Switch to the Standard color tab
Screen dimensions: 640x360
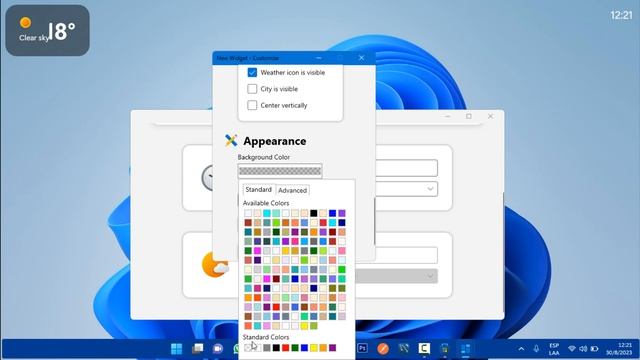click(258, 190)
